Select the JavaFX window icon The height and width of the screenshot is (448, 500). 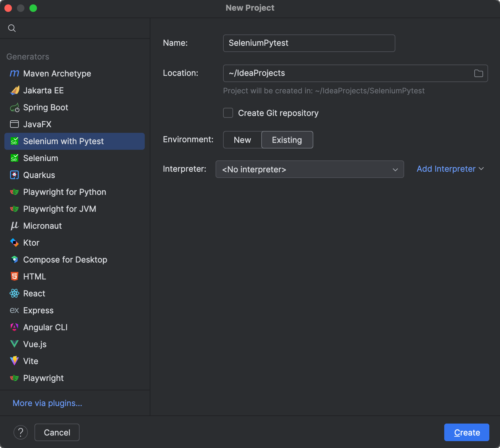14,124
